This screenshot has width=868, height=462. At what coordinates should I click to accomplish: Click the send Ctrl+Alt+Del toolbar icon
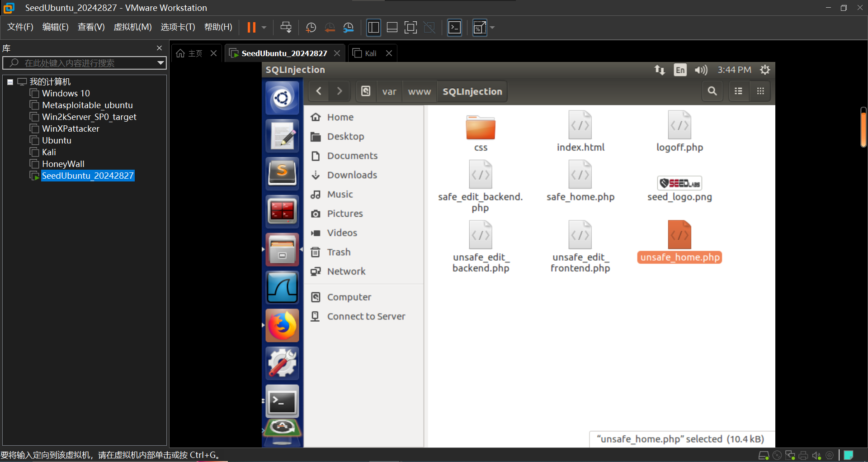[x=286, y=28]
